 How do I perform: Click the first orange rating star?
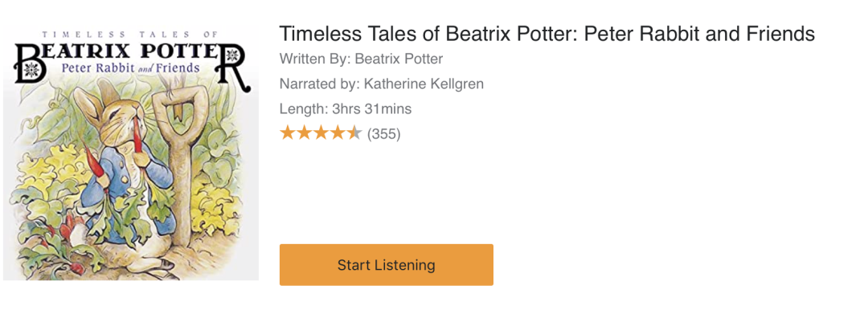point(287,132)
